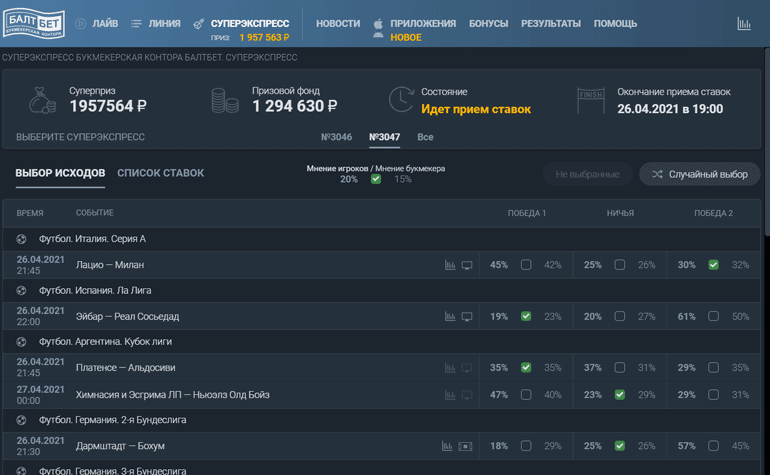Click Лацио — Милан event name
Viewport: 770px width, 475px height.
(110, 265)
